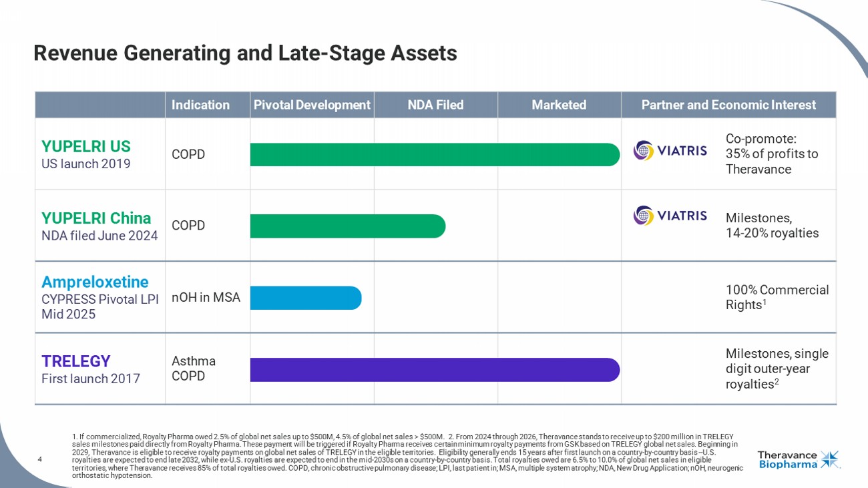Click the Viatris logo in YUPELRI China row
The height and width of the screenshot is (488, 868).
pos(670,215)
